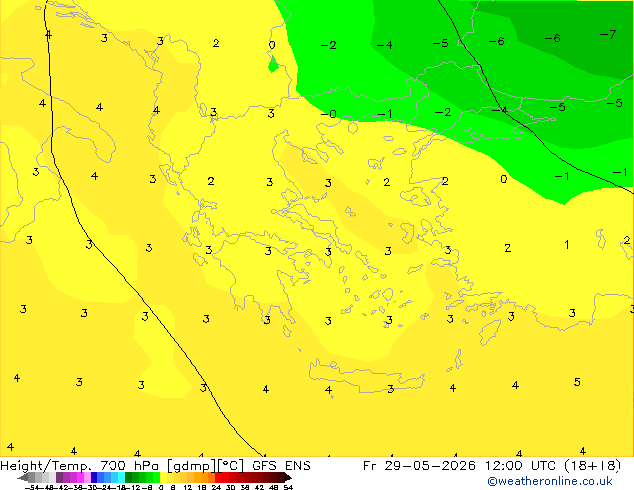Click the '(18+18)' forecast run label

coord(592,466)
